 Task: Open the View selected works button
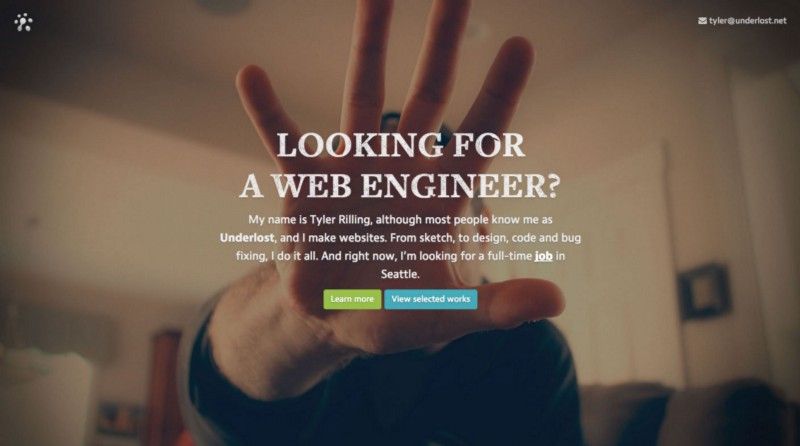431,299
